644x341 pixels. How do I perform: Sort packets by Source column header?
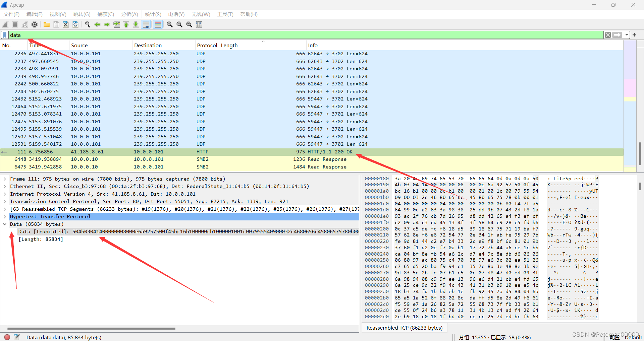pos(101,46)
